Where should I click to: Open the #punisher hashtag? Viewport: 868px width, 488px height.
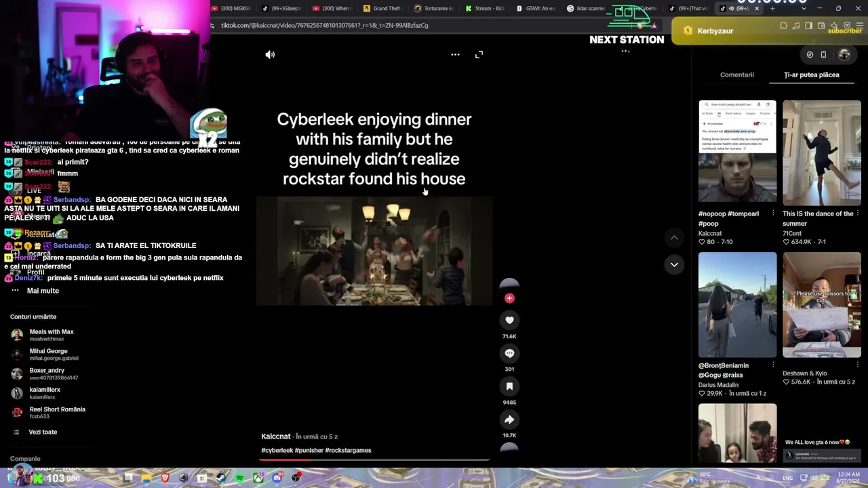click(x=309, y=450)
